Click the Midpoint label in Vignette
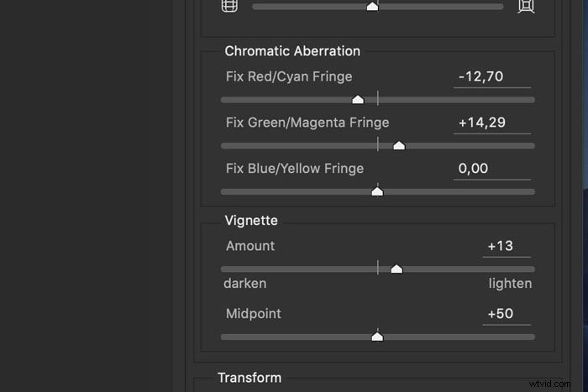 pos(254,314)
